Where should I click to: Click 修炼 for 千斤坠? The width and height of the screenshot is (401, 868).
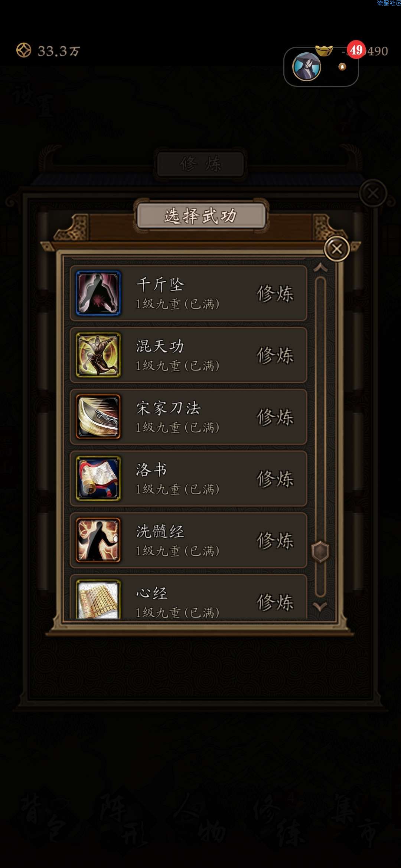pyautogui.click(x=275, y=294)
